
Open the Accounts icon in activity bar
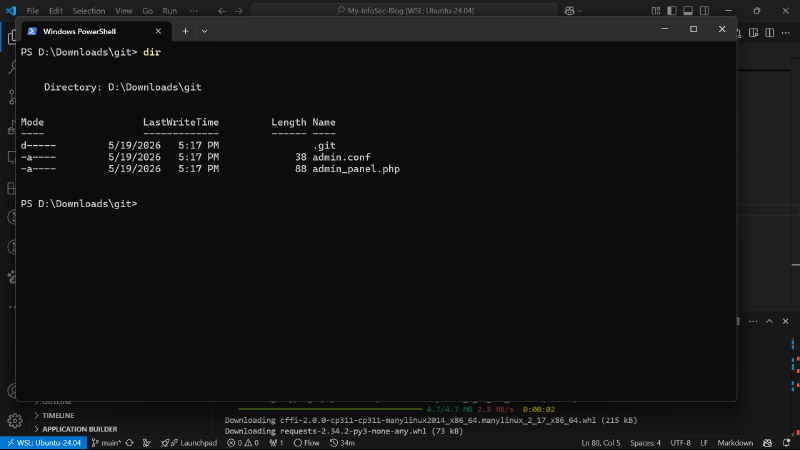coord(11,391)
